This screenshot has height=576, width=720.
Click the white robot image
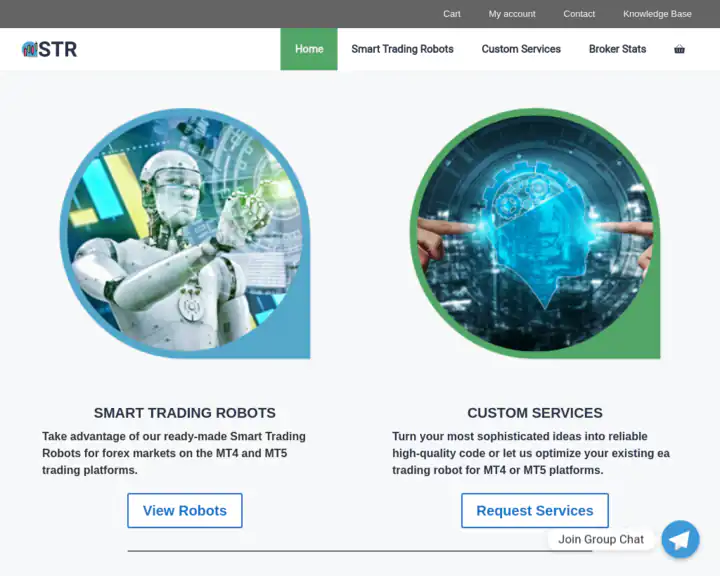[x=185, y=235]
